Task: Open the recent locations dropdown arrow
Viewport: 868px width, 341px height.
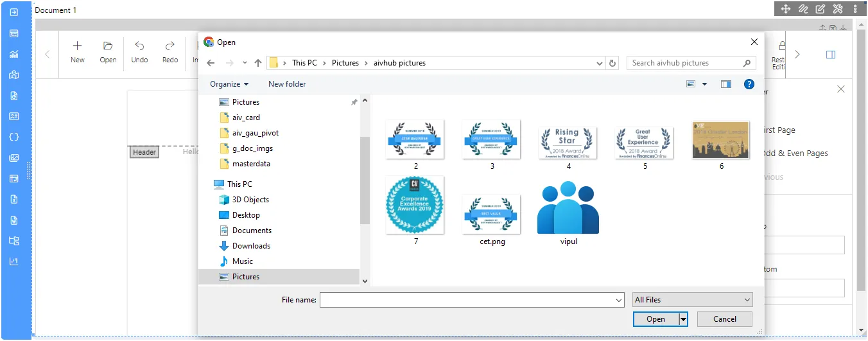Action: 245,63
